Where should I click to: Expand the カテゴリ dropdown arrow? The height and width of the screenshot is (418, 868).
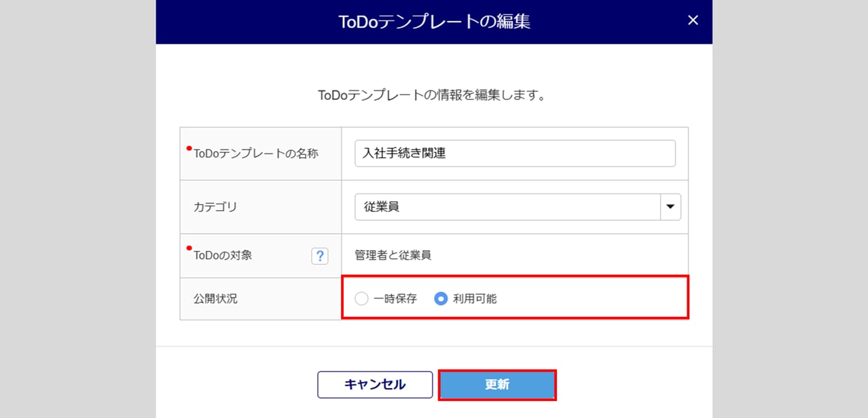click(x=670, y=207)
